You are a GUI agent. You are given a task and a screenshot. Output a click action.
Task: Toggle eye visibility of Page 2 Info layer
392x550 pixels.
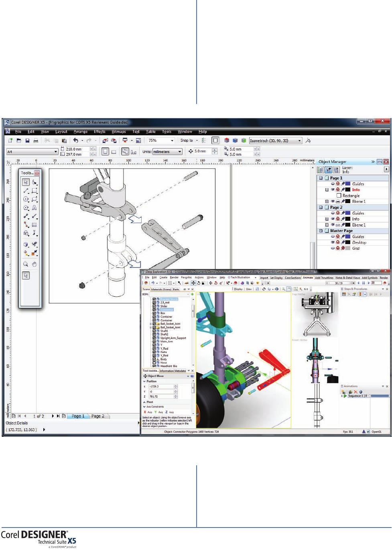click(x=333, y=219)
